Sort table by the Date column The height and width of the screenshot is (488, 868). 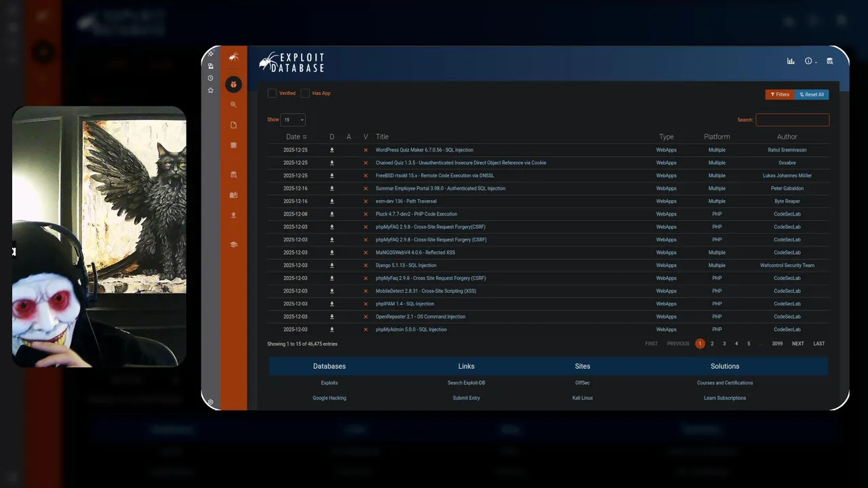pyautogui.click(x=296, y=137)
